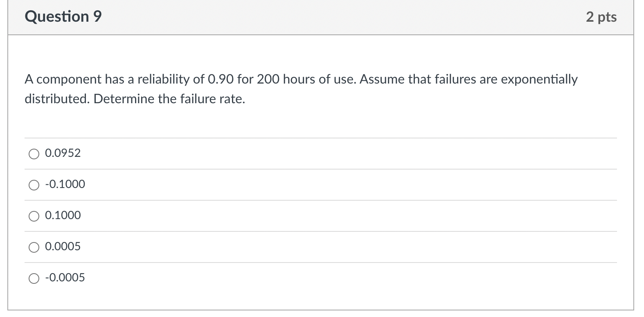Click the -0.0005 answer label
The width and height of the screenshot is (644, 317).
click(x=65, y=278)
